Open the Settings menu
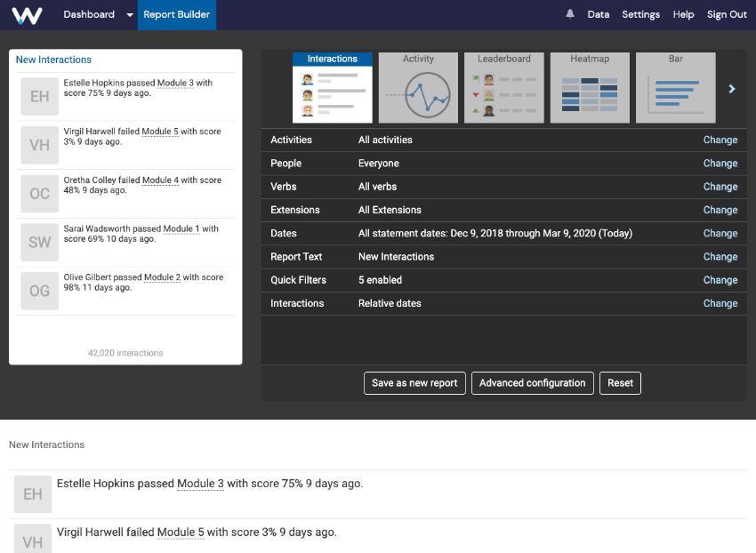Viewport: 756px width, 553px height. tap(640, 14)
